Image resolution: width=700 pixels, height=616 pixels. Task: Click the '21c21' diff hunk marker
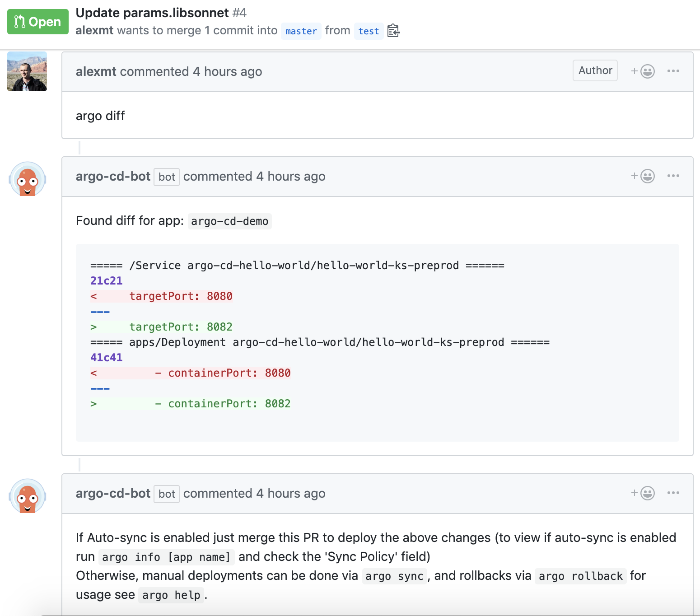point(107,281)
